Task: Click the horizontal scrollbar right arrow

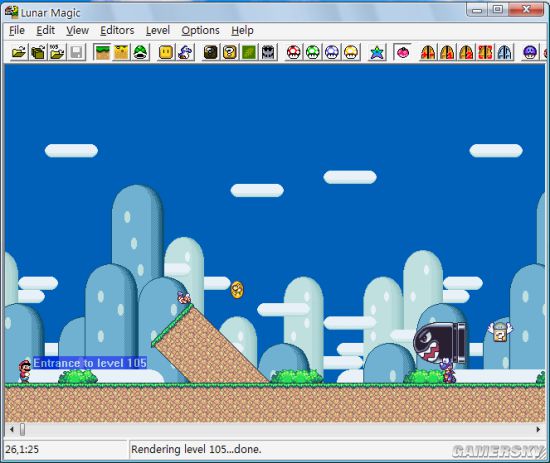Action: coord(538,429)
